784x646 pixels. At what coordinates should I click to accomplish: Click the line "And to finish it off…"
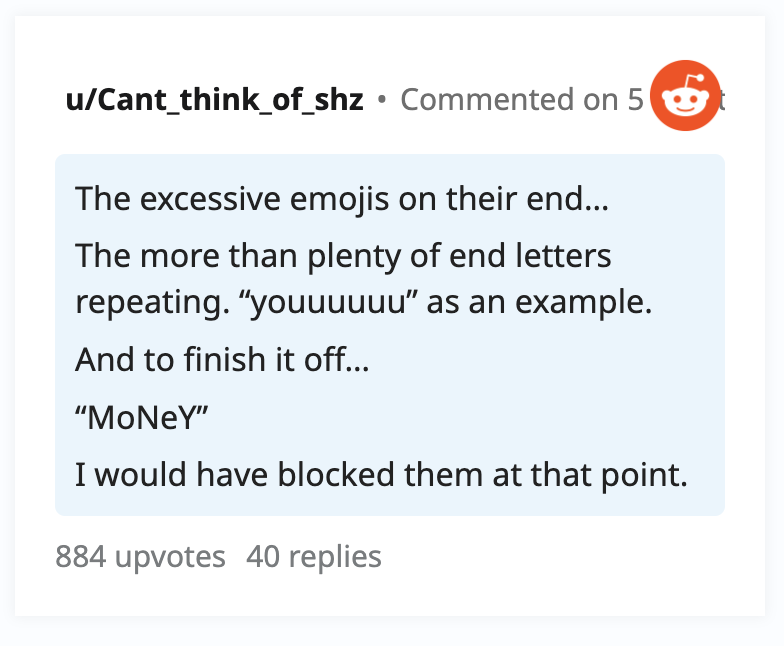click(x=222, y=360)
